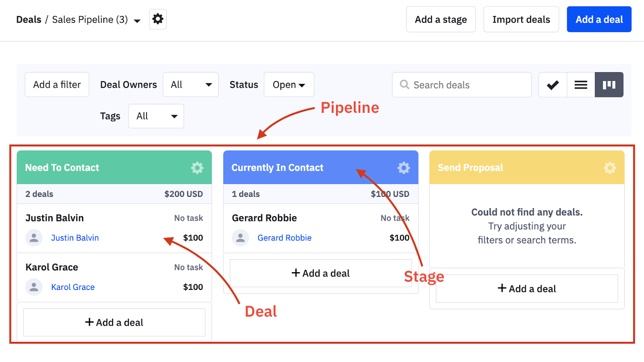The height and width of the screenshot is (362, 644).
Task: Click the Add a stage button
Action: coord(440,19)
